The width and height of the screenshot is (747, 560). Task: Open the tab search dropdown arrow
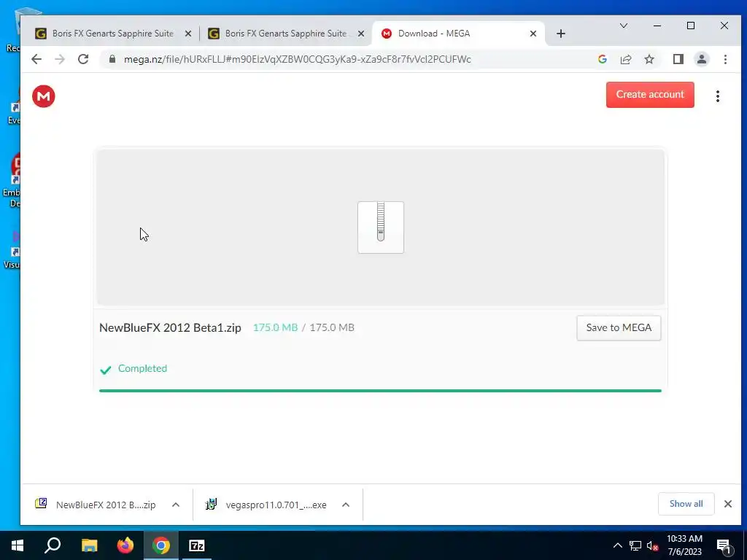tap(623, 26)
